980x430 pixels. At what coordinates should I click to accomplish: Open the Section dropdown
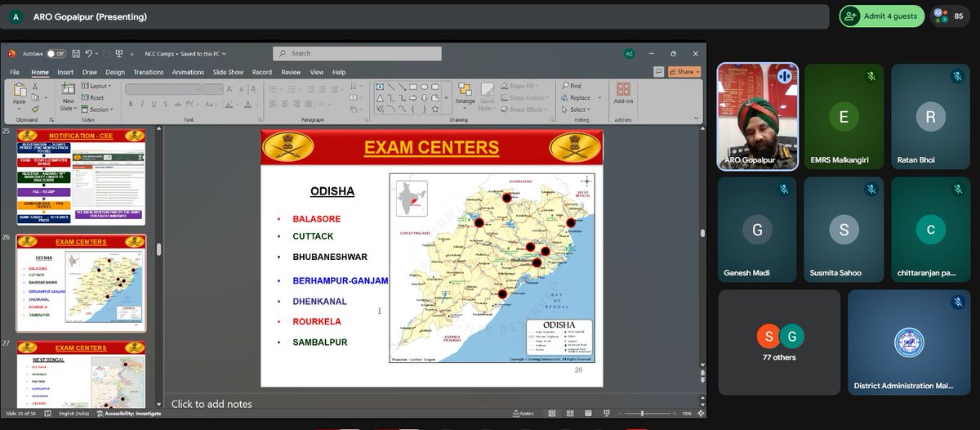pos(96,109)
